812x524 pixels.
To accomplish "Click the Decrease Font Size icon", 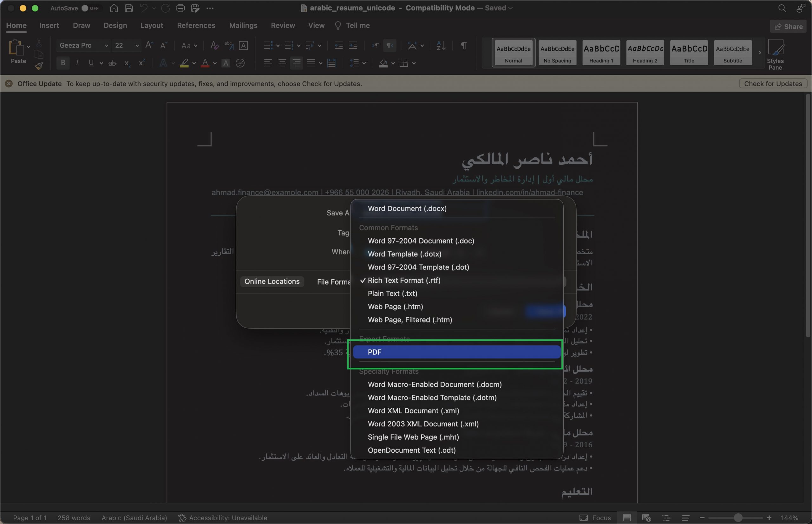I will click(x=164, y=45).
